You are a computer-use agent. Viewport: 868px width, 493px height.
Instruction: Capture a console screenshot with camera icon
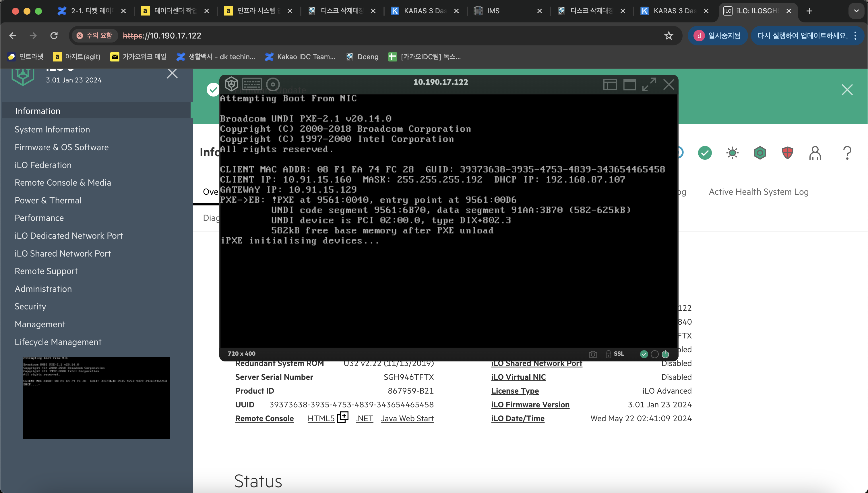point(593,354)
